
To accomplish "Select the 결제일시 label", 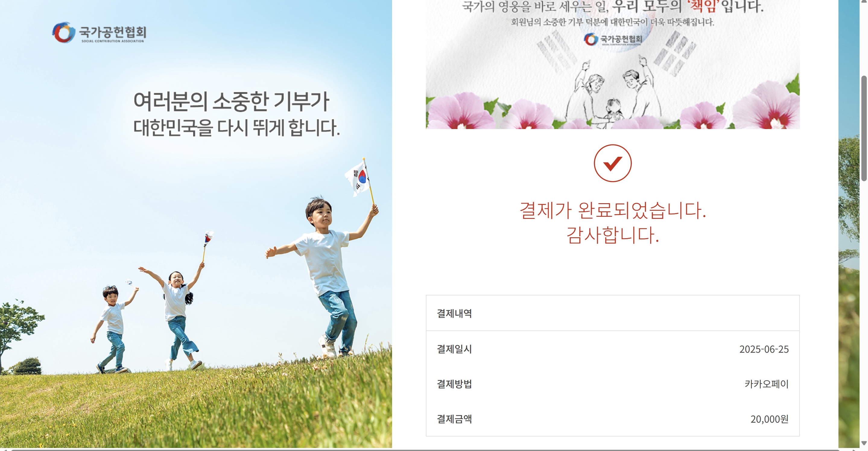I will pyautogui.click(x=454, y=349).
